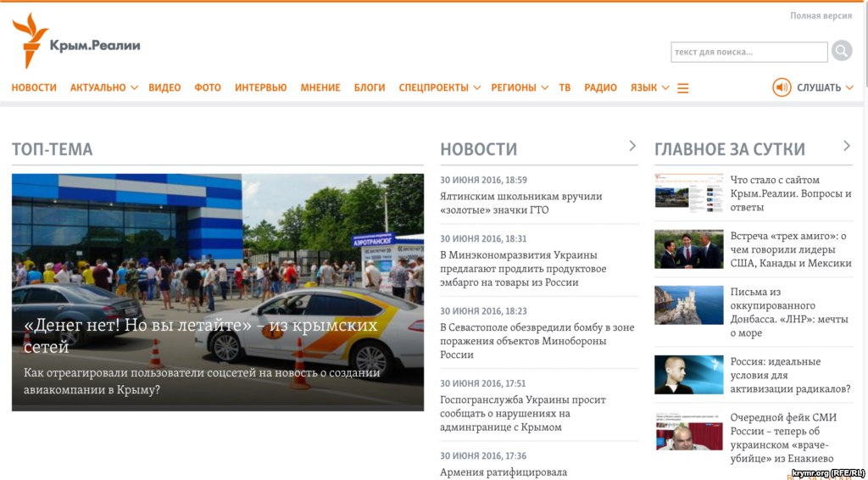
Task: Click the three leaders thumbnail
Action: 688,249
